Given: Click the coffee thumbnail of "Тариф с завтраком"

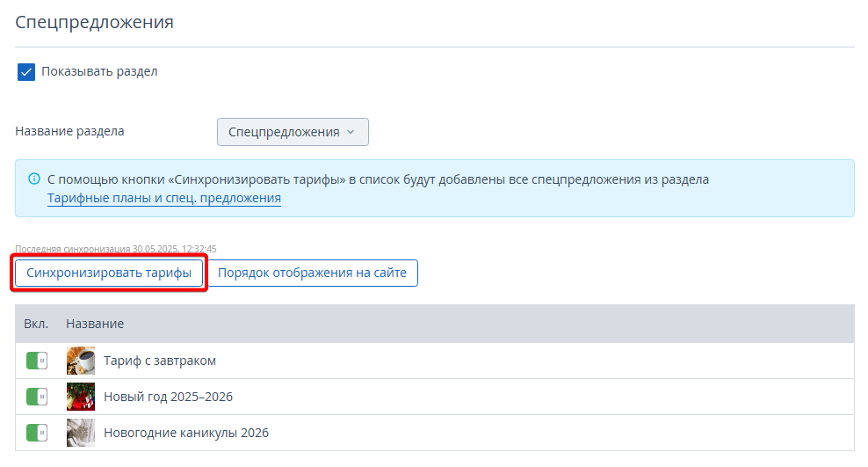Looking at the screenshot, I should (x=81, y=361).
